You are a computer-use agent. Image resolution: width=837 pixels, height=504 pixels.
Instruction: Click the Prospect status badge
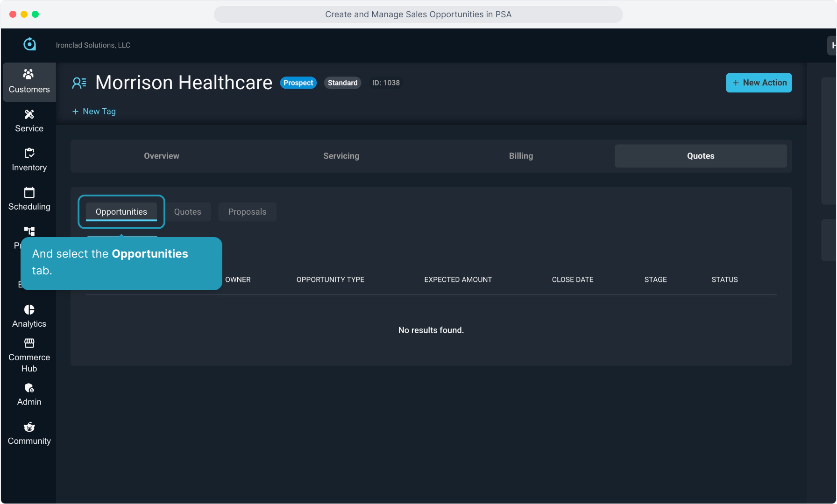[298, 83]
